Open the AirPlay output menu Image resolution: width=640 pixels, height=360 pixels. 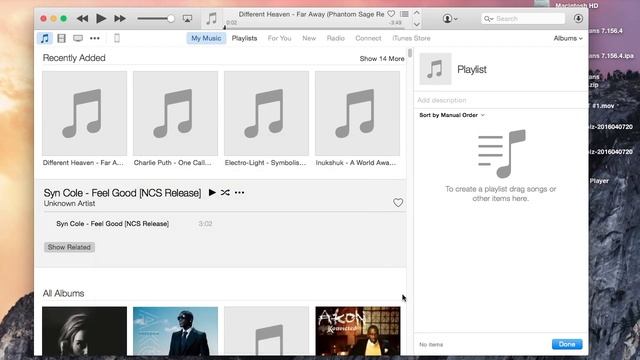tap(187, 18)
